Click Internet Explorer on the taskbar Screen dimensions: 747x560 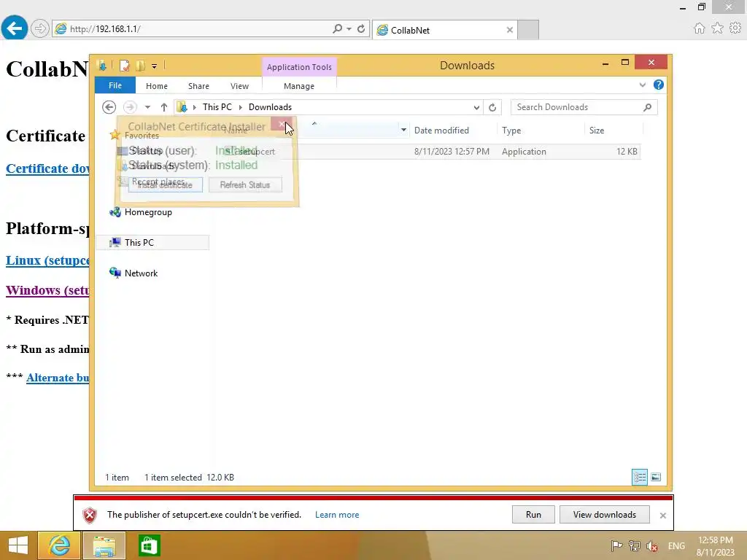[x=59, y=545]
